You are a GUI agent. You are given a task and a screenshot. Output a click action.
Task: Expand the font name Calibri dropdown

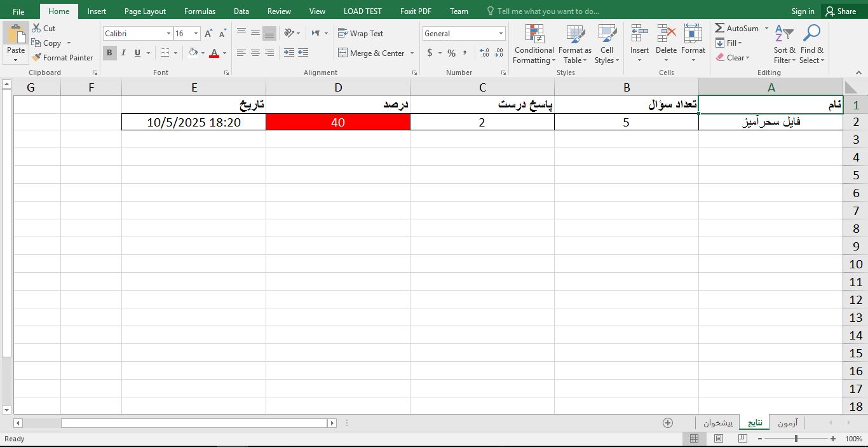click(168, 34)
